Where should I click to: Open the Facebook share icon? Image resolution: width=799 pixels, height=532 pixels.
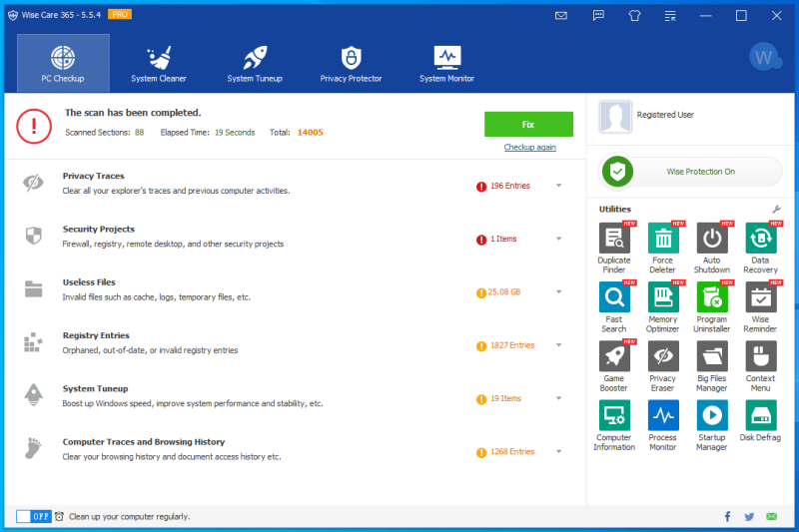(727, 517)
